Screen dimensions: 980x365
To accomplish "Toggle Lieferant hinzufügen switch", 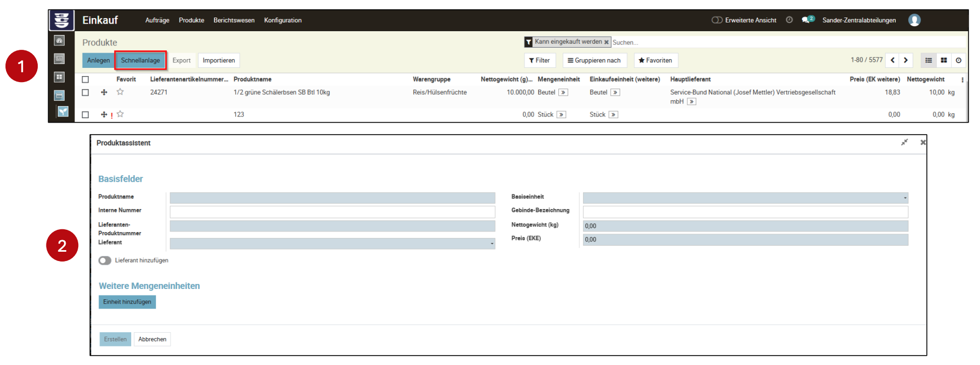I will pyautogui.click(x=104, y=260).
